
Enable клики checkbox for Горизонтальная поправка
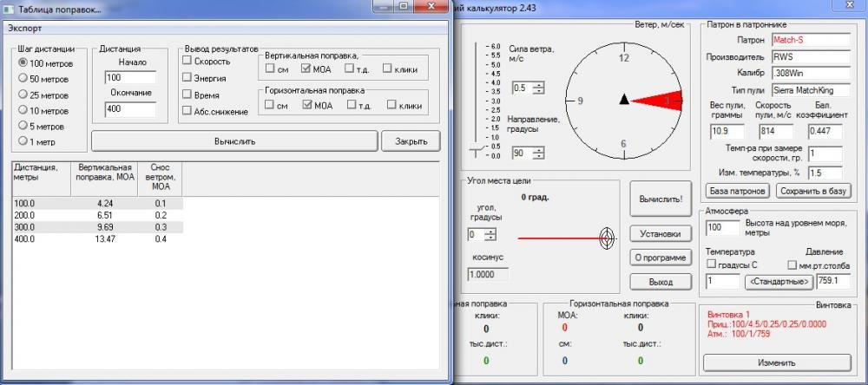[392, 106]
